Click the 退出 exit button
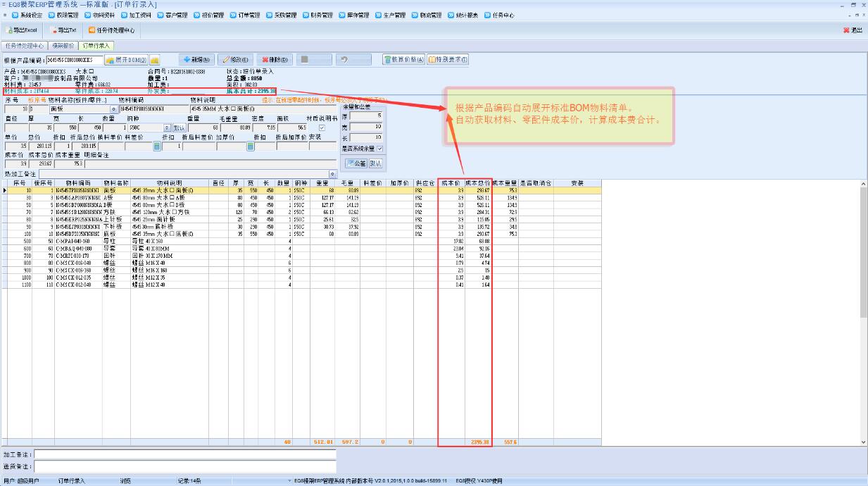Screen dimensions: 868x486 click(853, 30)
